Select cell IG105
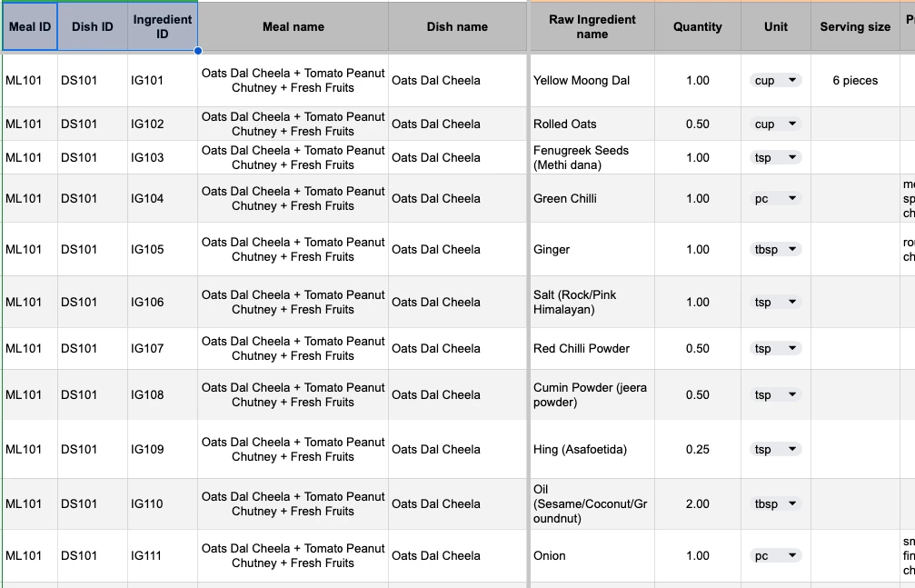The width and height of the screenshot is (915, 588). pos(163,249)
